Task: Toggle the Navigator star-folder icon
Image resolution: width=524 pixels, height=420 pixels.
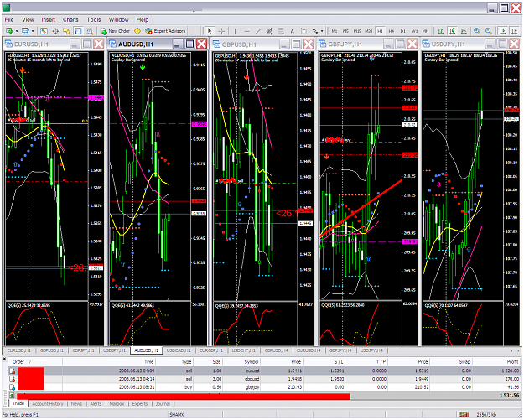Action: (66, 31)
